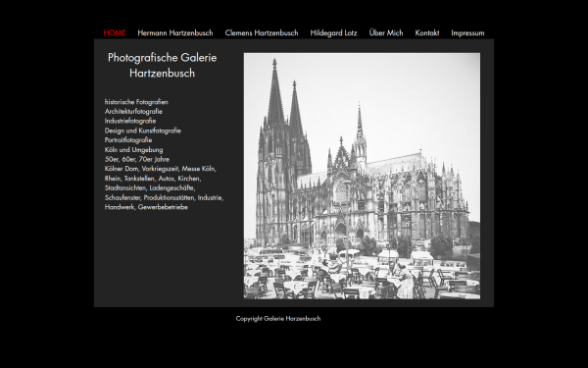The height and width of the screenshot is (368, 588).
Task: Click the text 'historische Fotografien'
Action: click(x=136, y=102)
